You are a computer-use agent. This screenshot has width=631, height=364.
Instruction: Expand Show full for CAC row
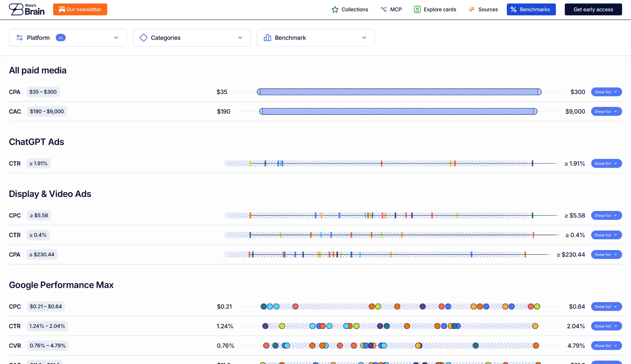click(x=606, y=111)
